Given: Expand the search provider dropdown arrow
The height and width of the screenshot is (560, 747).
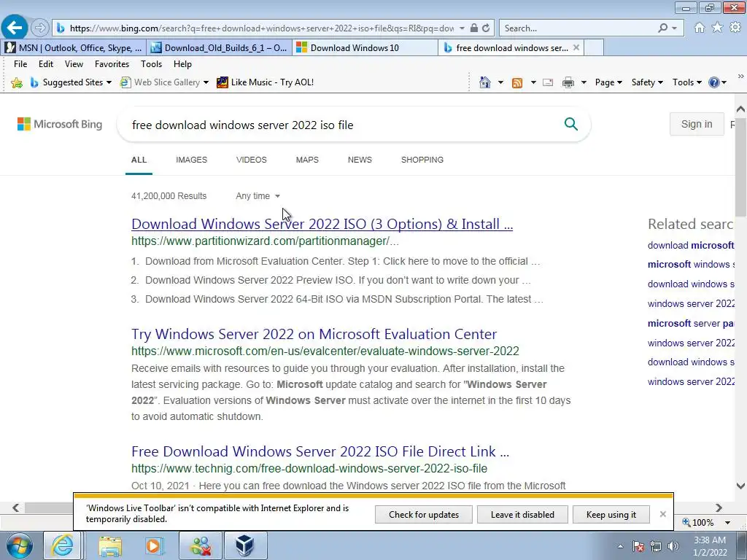Looking at the screenshot, I should (674, 28).
